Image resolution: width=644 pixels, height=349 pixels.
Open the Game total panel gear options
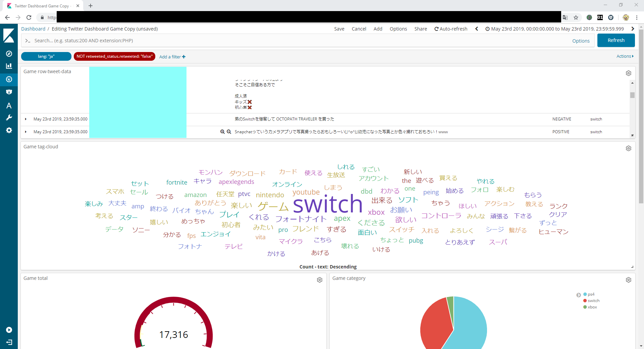pos(319,280)
